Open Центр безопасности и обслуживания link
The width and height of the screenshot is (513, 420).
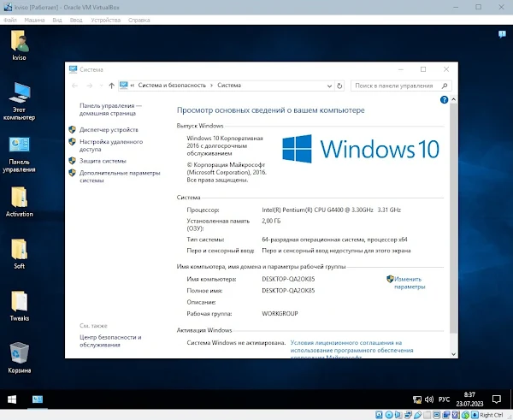[110, 340]
